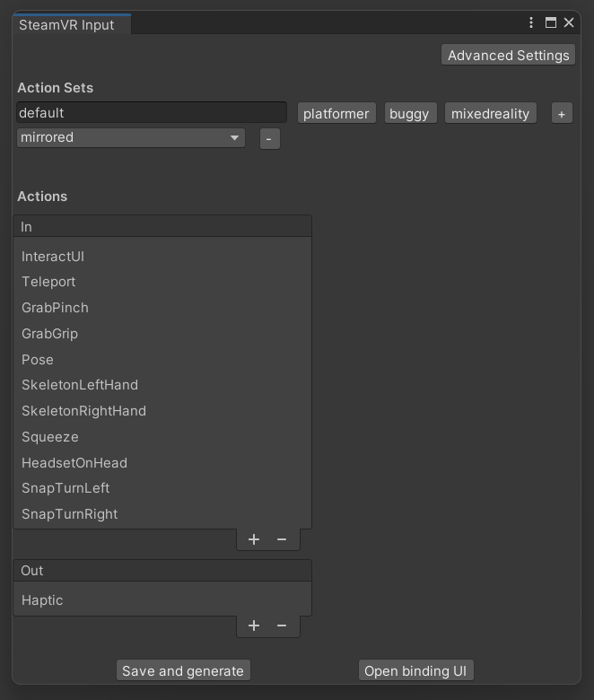Select the SnapTurnLeft action
This screenshot has height=700, width=594.
pos(162,488)
